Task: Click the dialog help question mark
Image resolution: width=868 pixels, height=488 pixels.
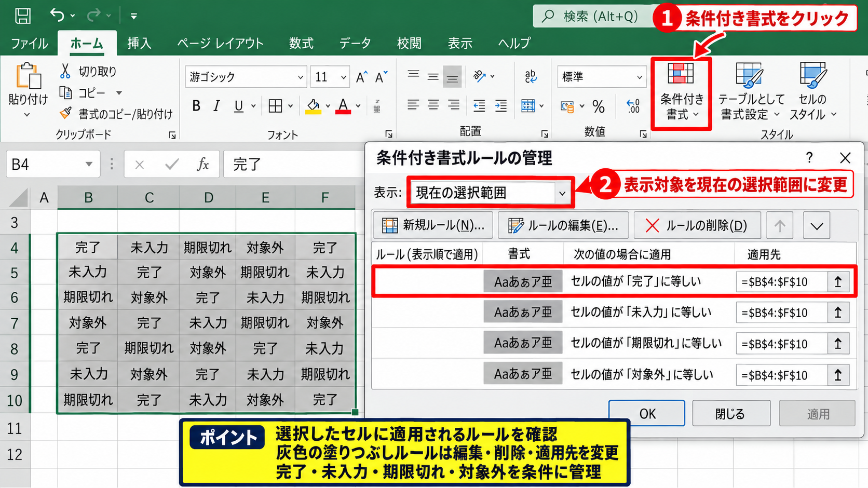Action: (809, 158)
